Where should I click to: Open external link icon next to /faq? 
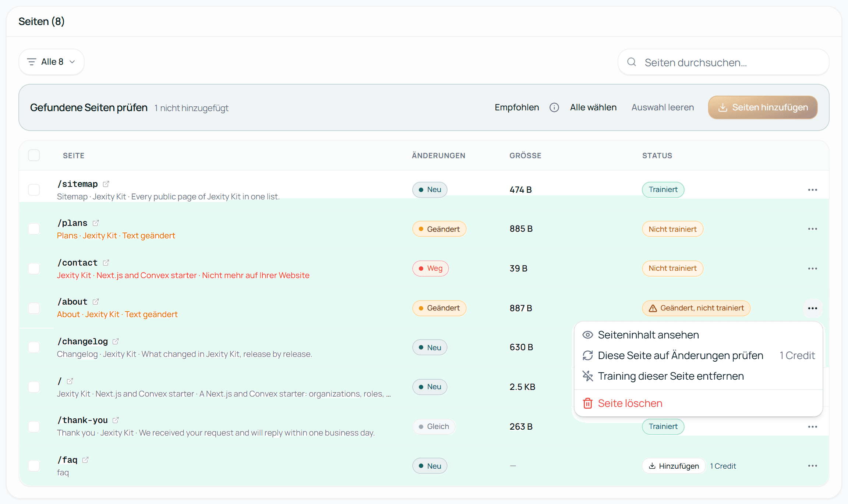pyautogui.click(x=85, y=459)
